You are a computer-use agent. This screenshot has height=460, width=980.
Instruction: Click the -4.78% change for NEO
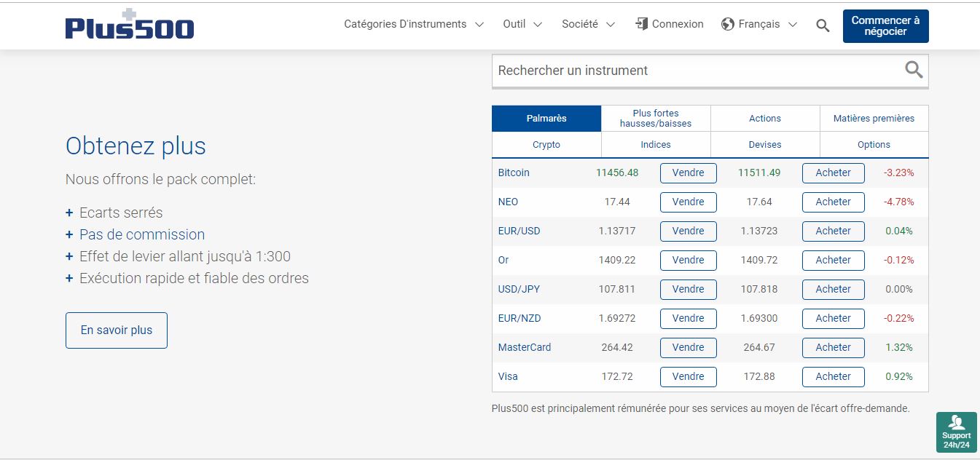pyautogui.click(x=899, y=202)
